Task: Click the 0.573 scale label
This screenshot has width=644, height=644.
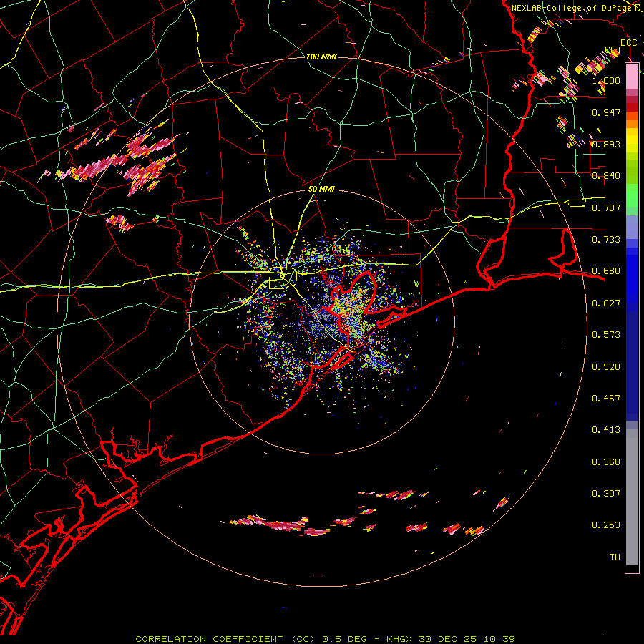Action: click(x=606, y=335)
